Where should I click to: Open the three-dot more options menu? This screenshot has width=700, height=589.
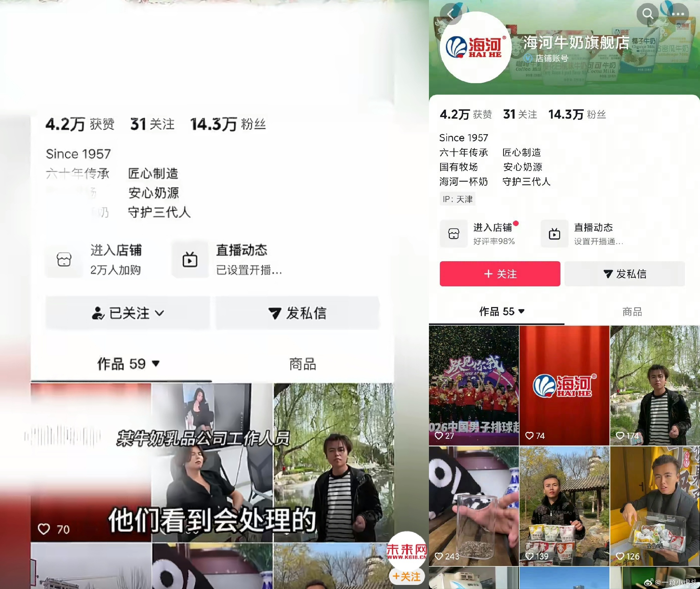click(x=678, y=14)
